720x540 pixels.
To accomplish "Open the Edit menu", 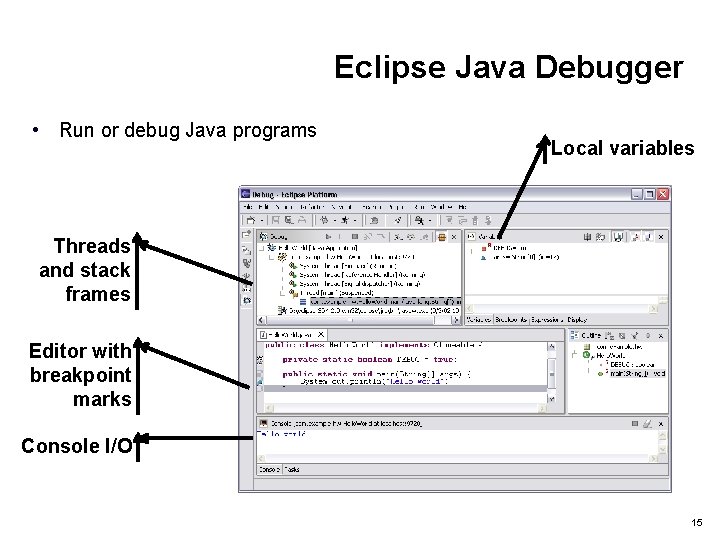I will [264, 207].
